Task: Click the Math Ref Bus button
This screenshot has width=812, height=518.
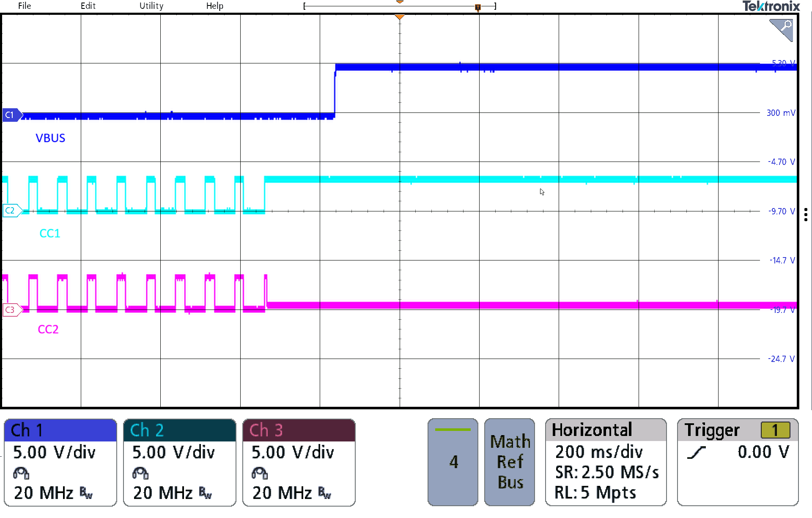Action: tap(510, 462)
